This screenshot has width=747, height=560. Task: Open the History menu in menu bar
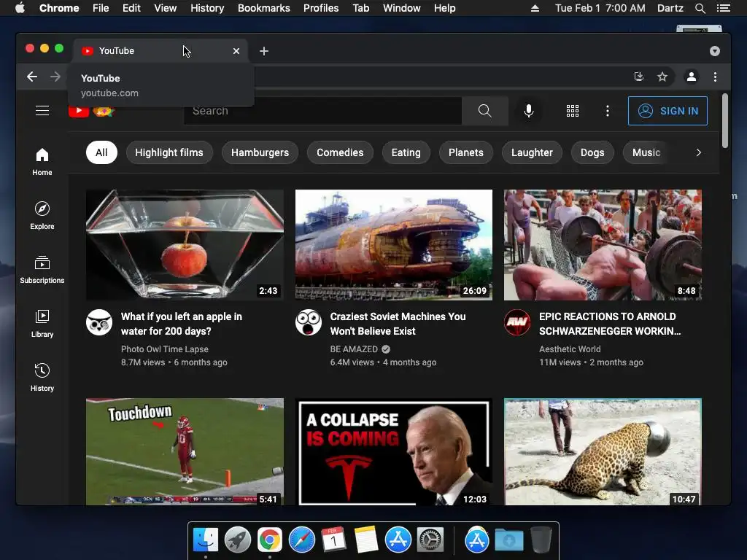[x=207, y=8]
